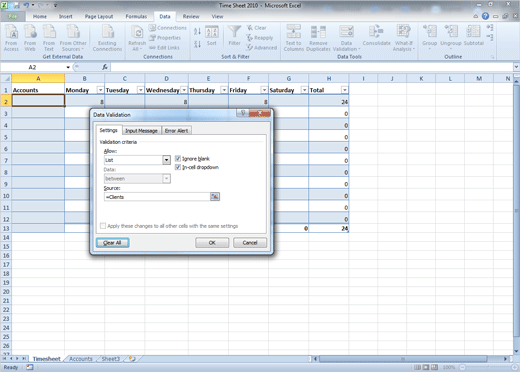Switch to Insert ribbon tab
Viewport: 520px width, 372px height.
click(x=66, y=16)
